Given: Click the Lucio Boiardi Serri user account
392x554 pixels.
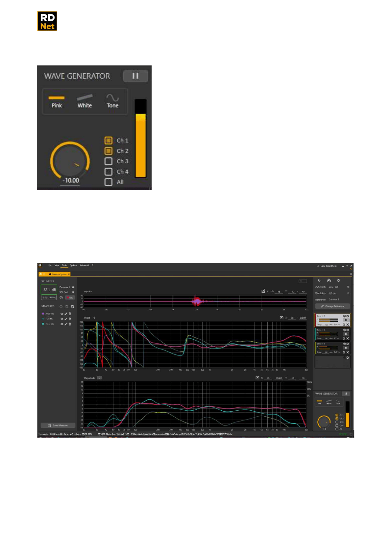Looking at the screenshot, I should 327,266.
